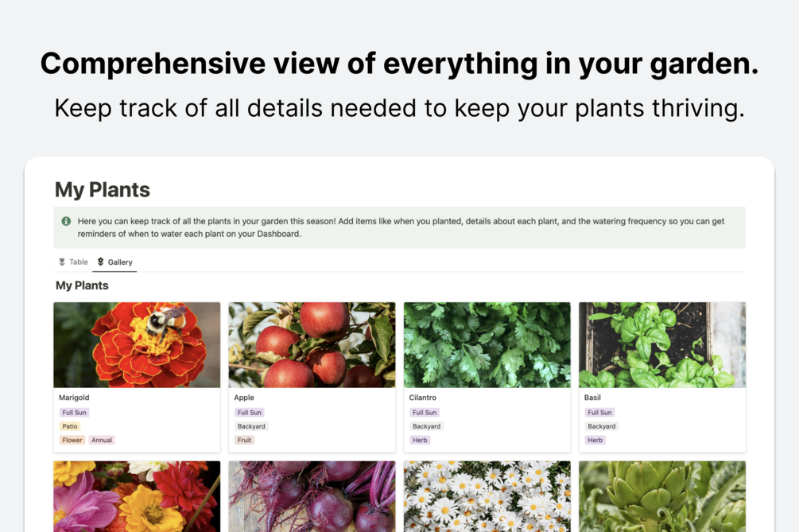
Task: Open the Basil photo thumbnail
Action: pos(662,345)
